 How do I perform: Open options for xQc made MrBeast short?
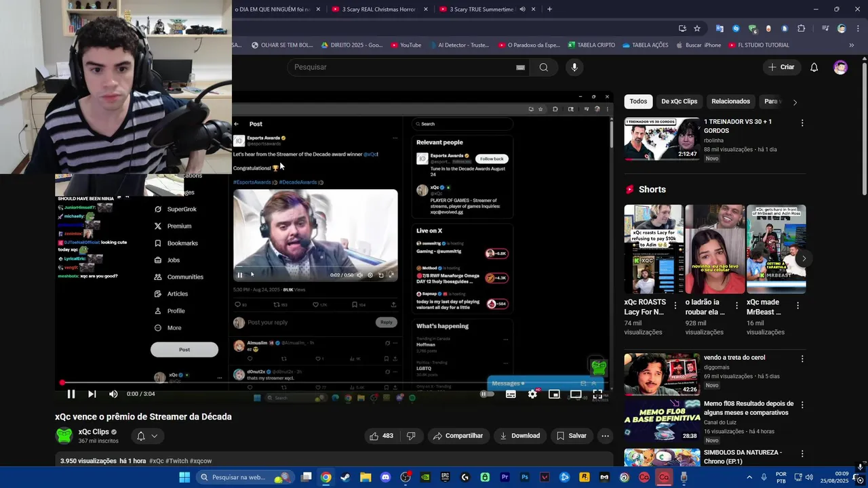pos(797,306)
